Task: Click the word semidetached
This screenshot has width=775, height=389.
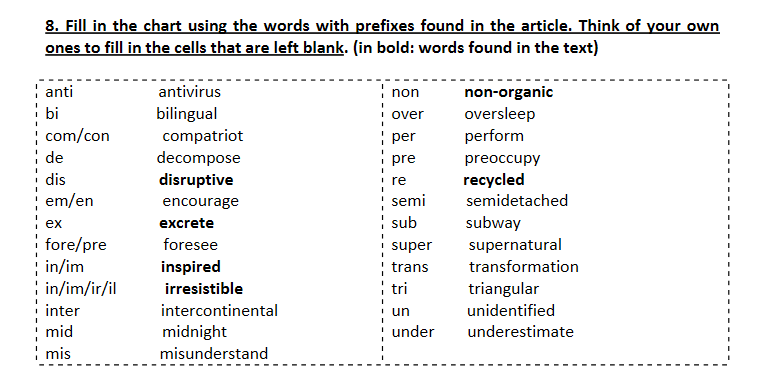Action: click(517, 201)
